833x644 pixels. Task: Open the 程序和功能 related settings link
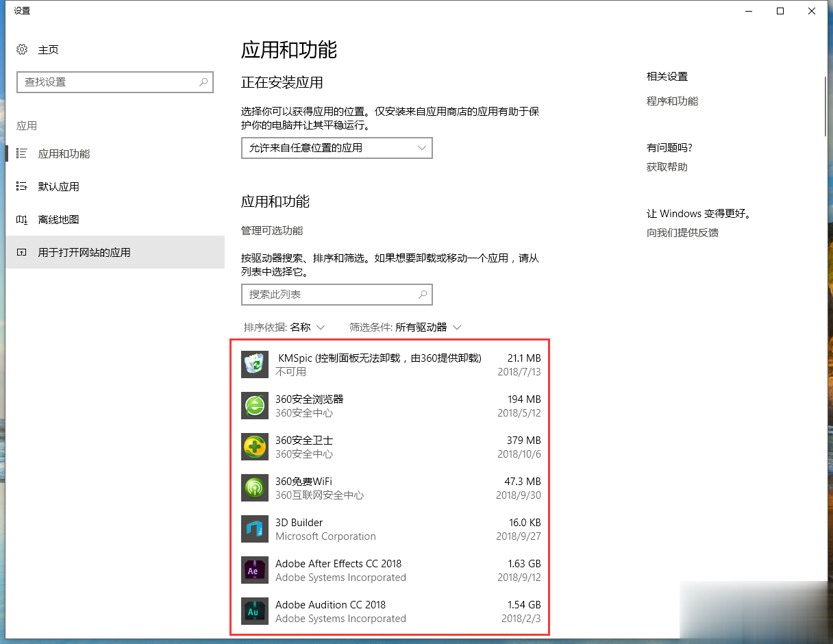(x=672, y=101)
